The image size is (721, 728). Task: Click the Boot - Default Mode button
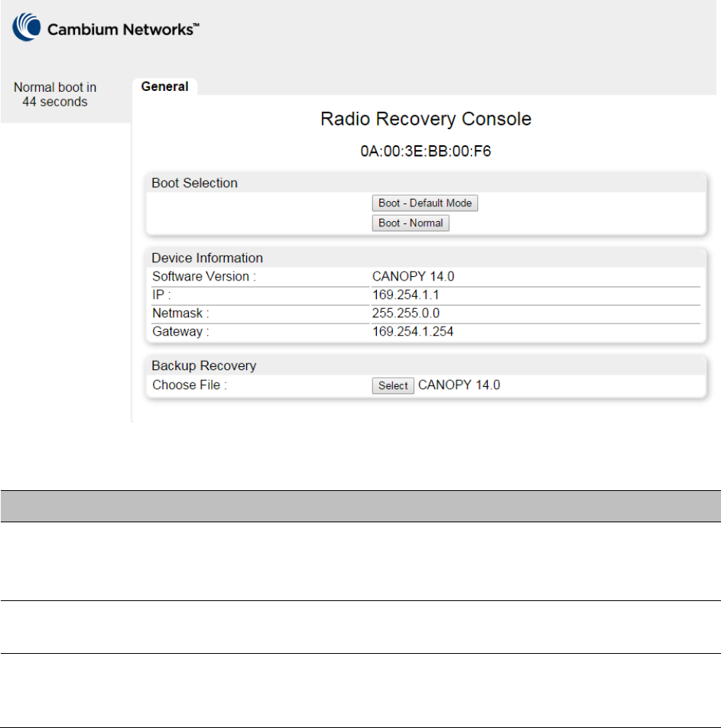(x=425, y=203)
